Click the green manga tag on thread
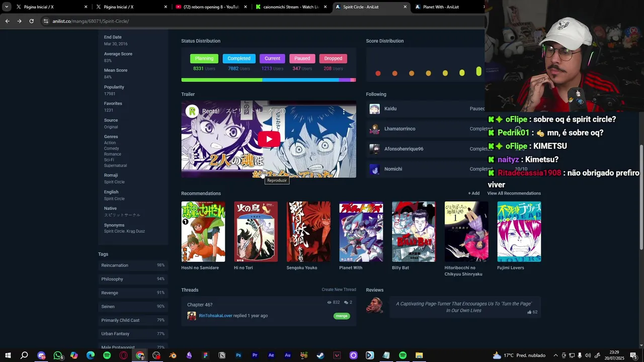 click(342, 316)
